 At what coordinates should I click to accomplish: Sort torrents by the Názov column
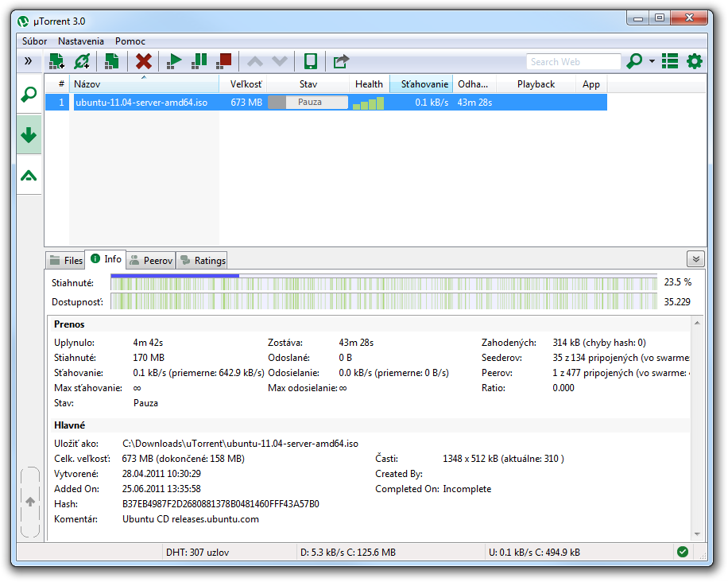point(145,84)
